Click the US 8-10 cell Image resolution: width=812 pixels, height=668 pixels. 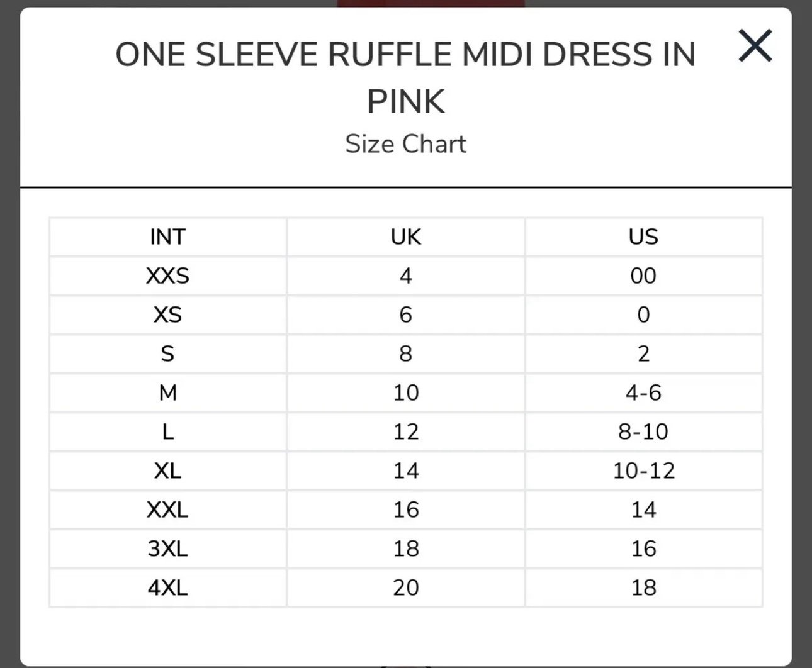coord(643,432)
